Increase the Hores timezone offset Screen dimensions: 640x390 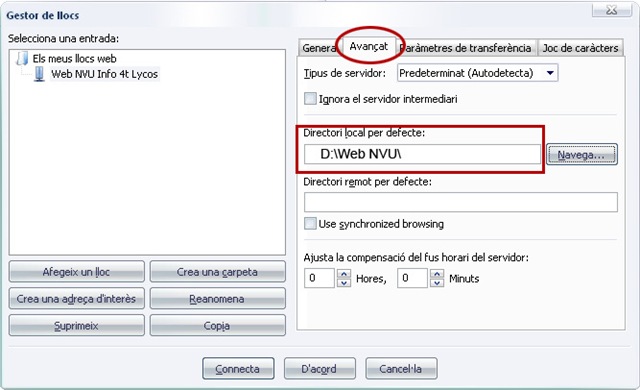point(344,274)
